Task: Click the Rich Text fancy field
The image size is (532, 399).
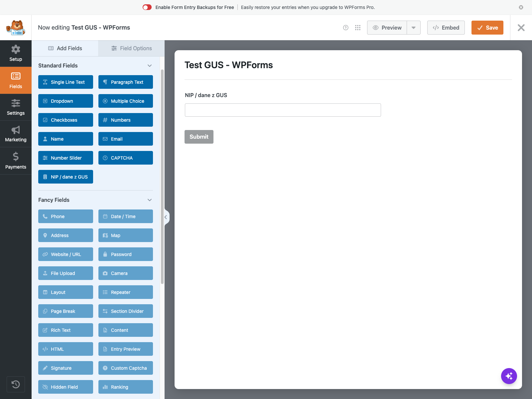Action: [x=66, y=330]
